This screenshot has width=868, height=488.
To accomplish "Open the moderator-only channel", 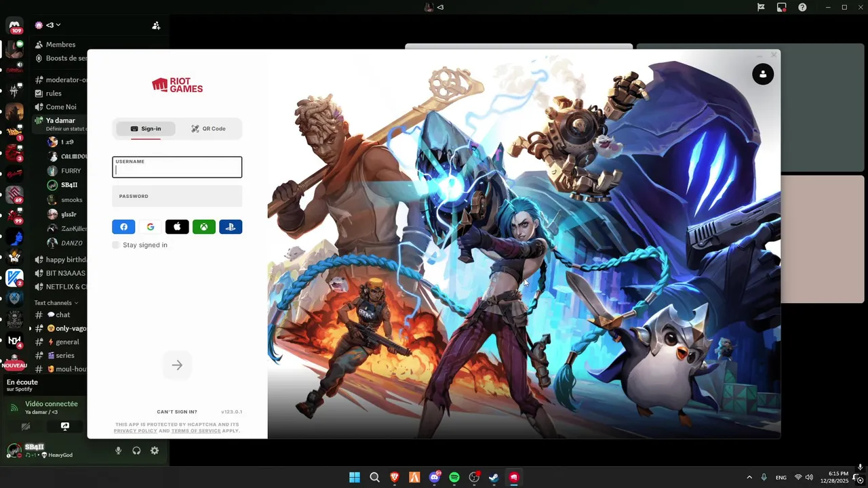I will [60, 80].
